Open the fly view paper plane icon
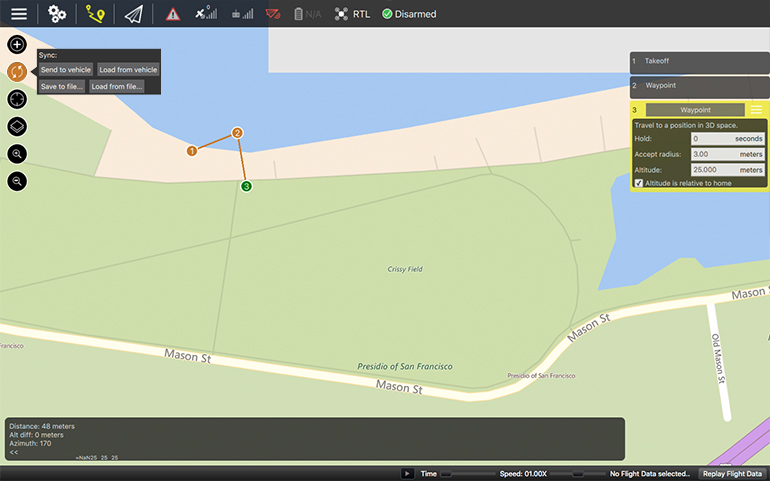770x481 pixels. 133,14
